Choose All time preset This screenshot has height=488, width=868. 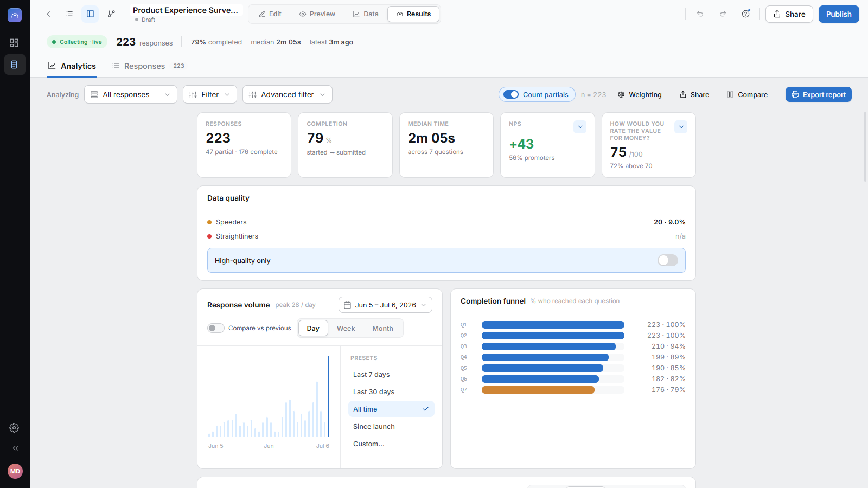(x=391, y=409)
